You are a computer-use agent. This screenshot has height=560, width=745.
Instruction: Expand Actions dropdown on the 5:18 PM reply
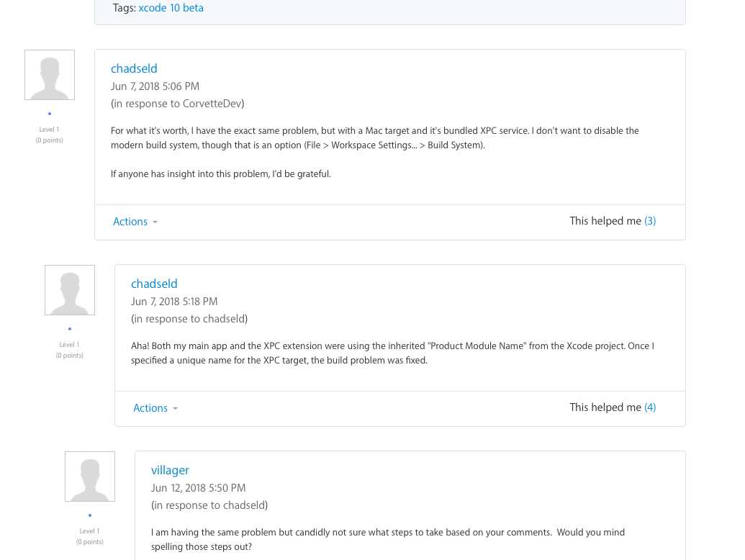[x=155, y=408]
